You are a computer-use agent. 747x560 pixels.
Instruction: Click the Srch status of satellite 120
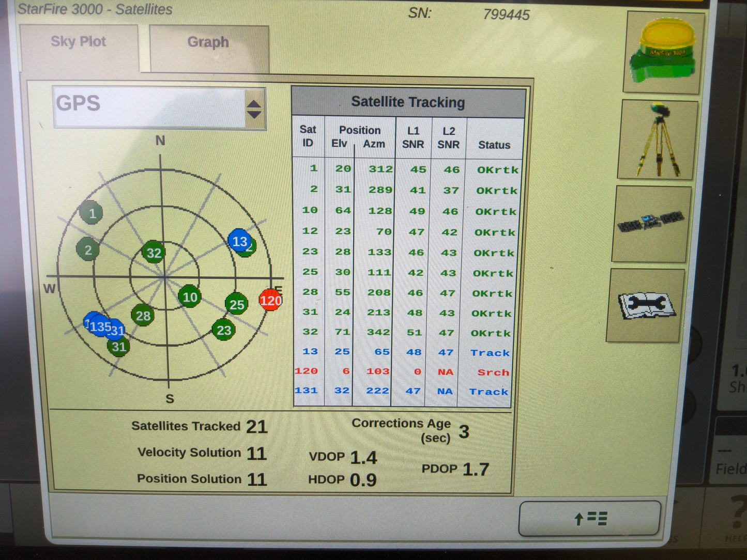(x=493, y=372)
